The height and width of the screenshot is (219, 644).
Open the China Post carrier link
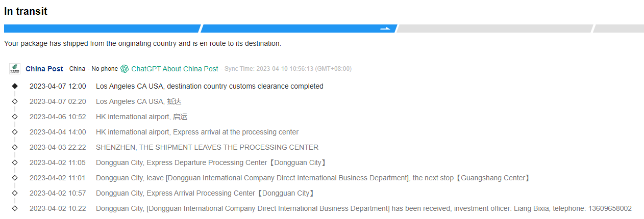[44, 69]
